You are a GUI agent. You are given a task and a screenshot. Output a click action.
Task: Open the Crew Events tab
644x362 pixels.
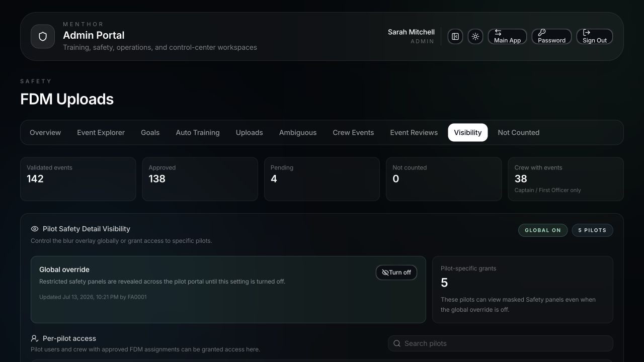353,133
